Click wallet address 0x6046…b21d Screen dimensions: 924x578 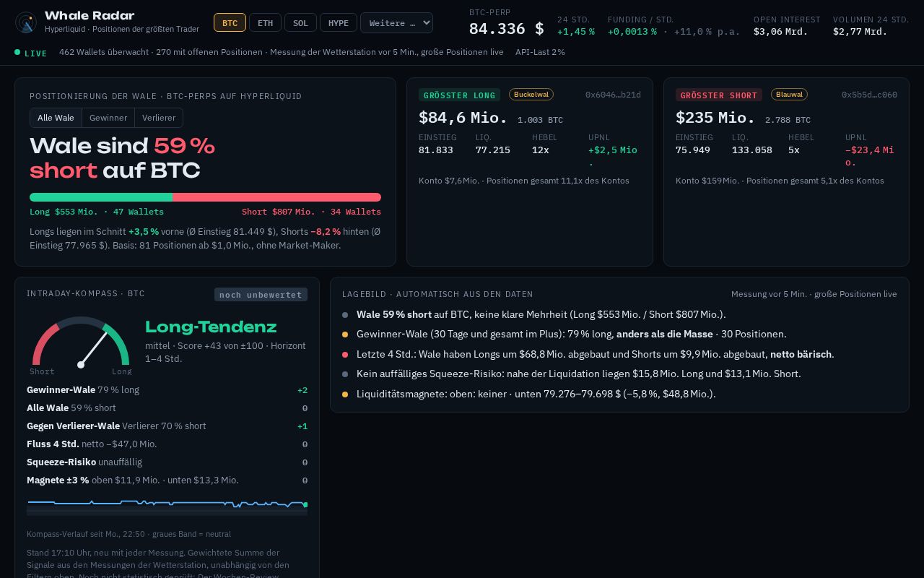point(613,95)
